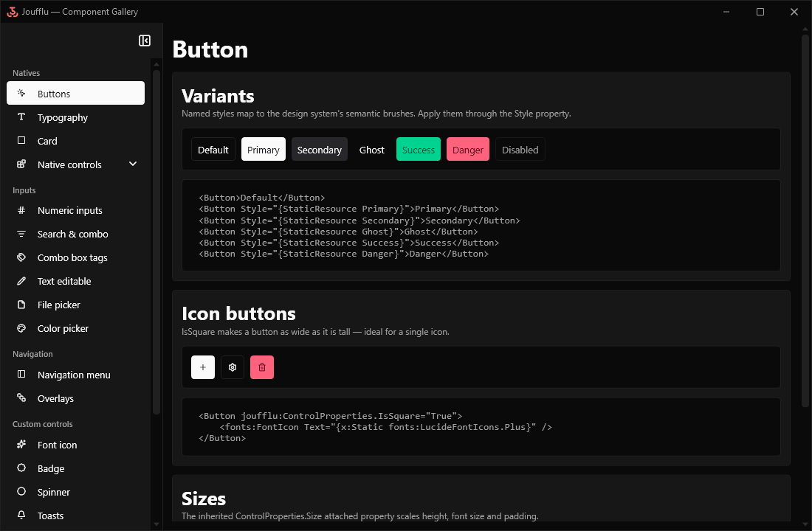
Task: Open Overlays page
Action: (x=75, y=398)
